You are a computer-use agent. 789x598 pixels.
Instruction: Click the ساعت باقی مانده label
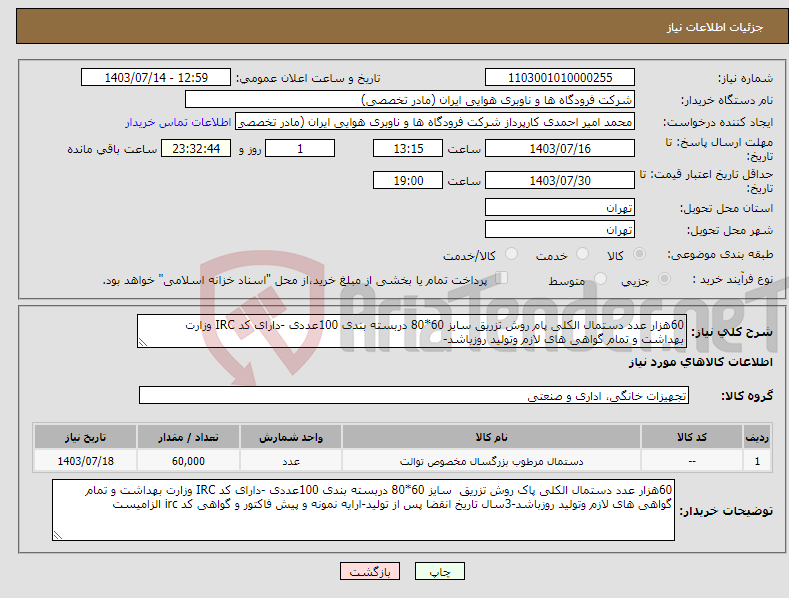tap(112, 149)
